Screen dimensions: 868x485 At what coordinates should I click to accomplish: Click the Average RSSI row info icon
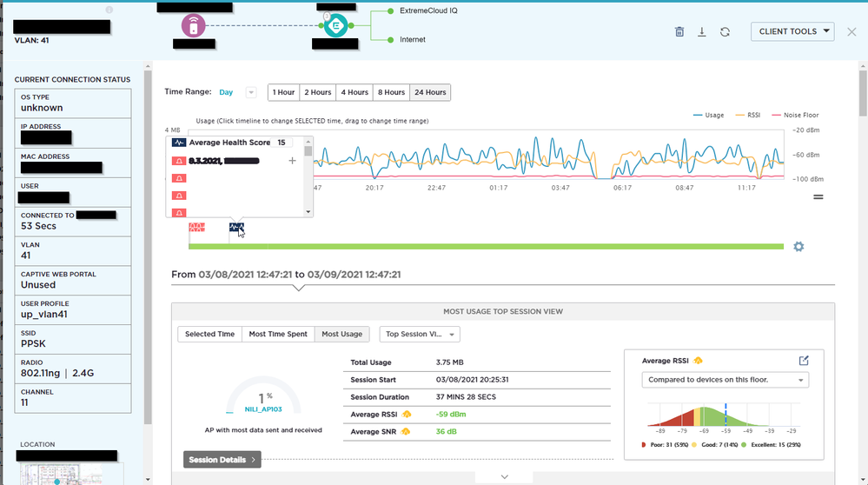407,414
